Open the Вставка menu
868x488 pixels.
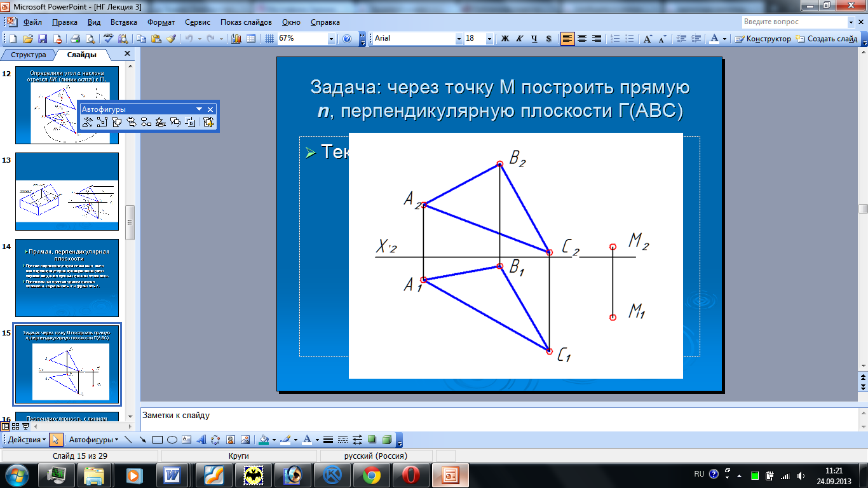123,22
